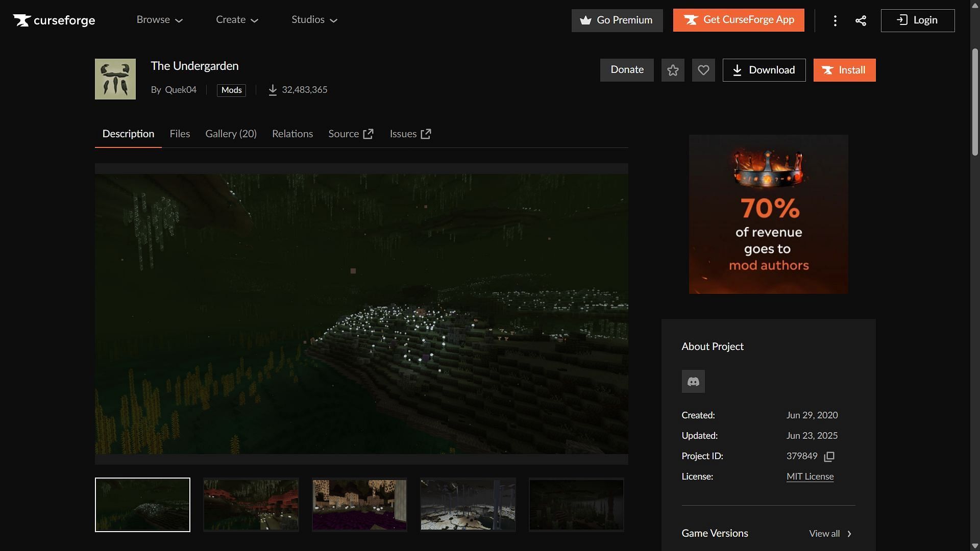Click the main gallery screenshot
980x551 pixels.
point(361,314)
